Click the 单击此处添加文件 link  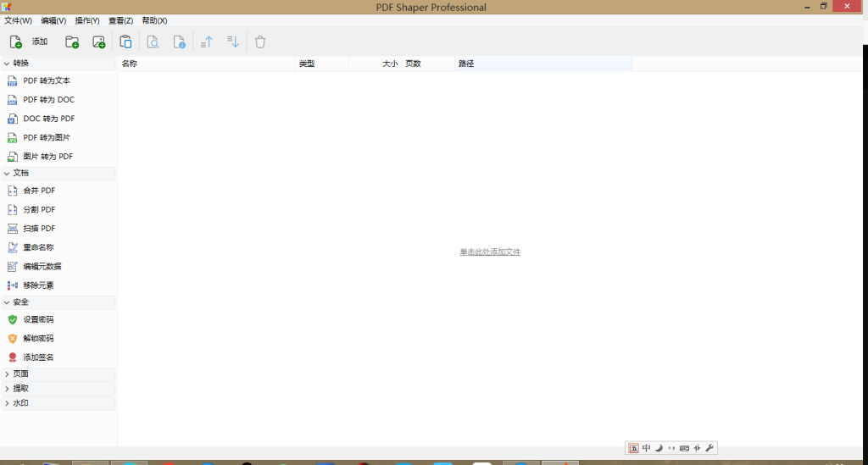tap(490, 252)
